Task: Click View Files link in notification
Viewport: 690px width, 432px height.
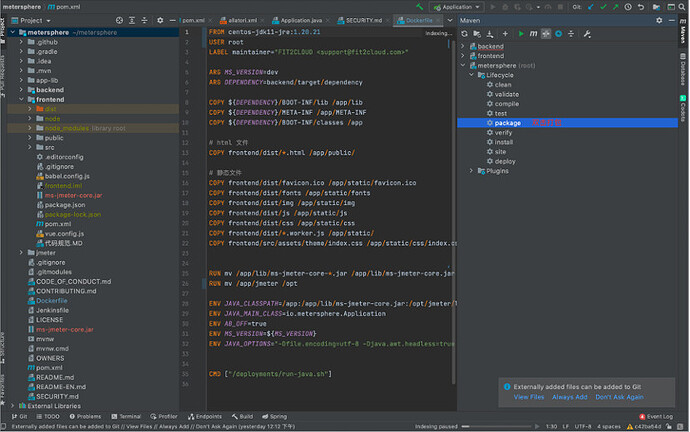Action: [529, 397]
